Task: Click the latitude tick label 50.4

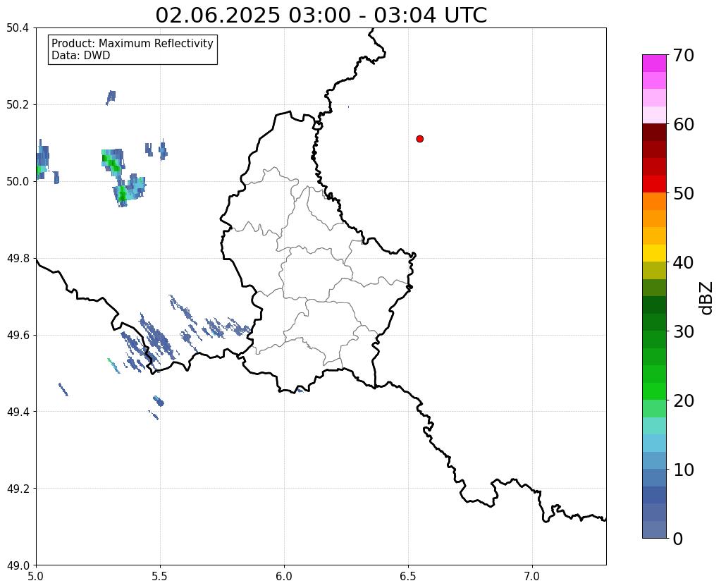Action: point(18,28)
